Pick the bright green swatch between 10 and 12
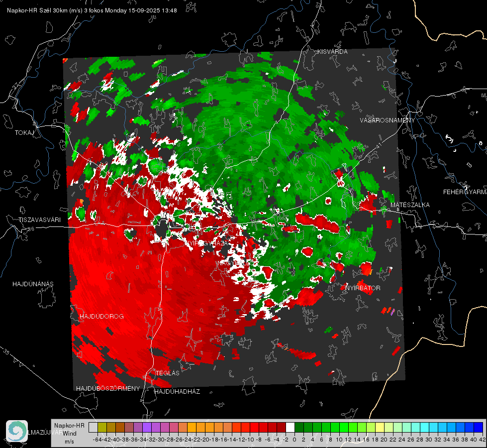The width and height of the screenshot is (487, 448). click(344, 427)
